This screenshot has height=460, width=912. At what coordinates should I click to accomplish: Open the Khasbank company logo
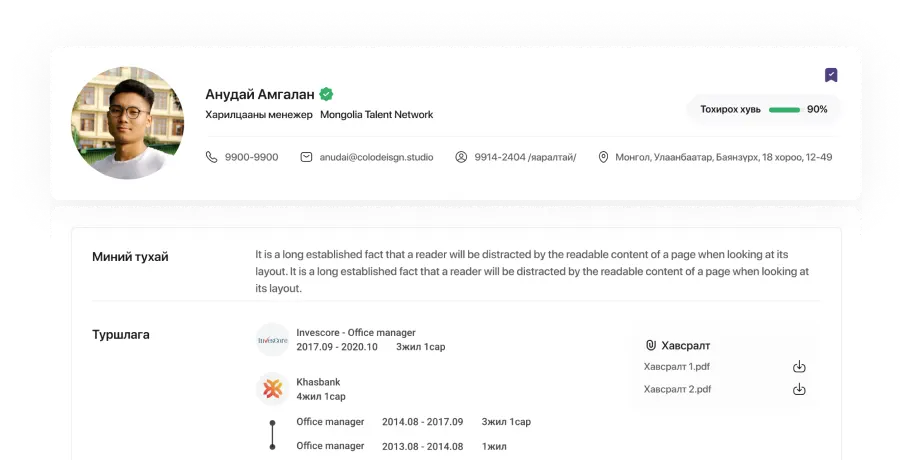pyautogui.click(x=272, y=389)
